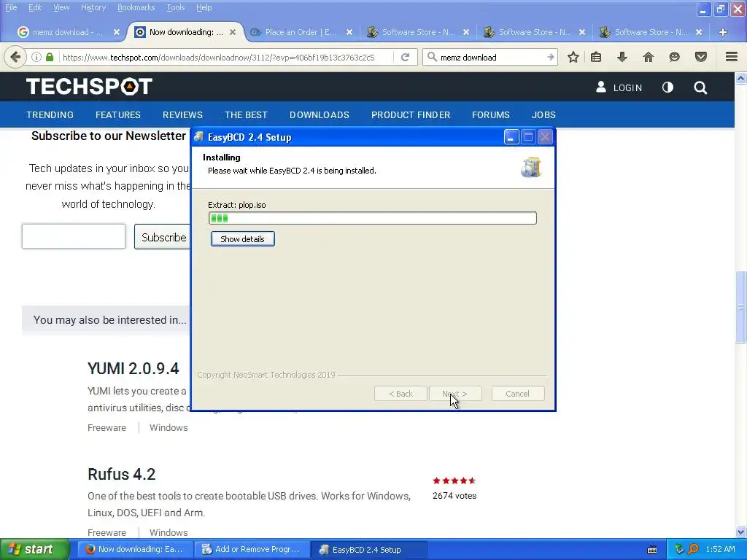Switch to Add or Remove Programs taskbar item
Viewport: 747px width, 560px height.
point(252,549)
